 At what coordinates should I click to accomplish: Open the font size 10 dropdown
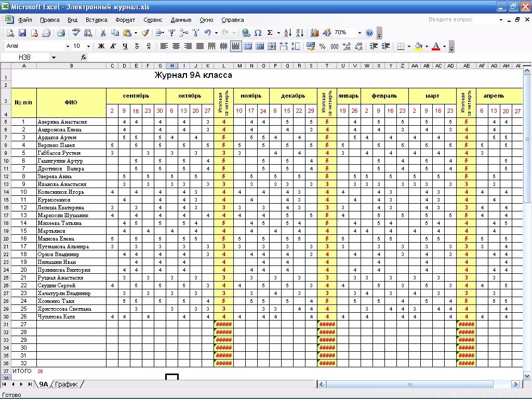(x=88, y=46)
